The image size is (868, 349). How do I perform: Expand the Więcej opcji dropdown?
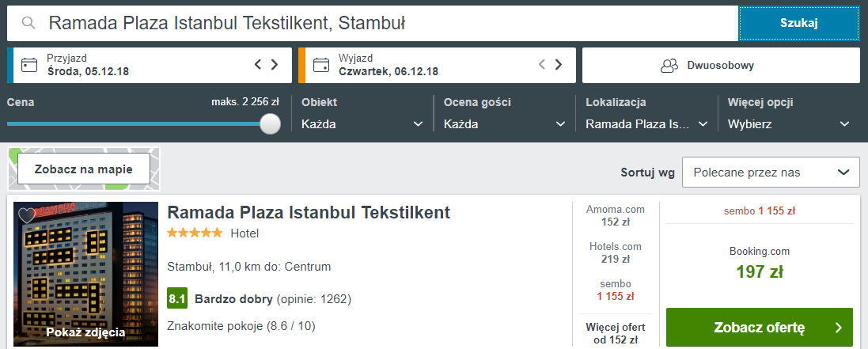788,124
